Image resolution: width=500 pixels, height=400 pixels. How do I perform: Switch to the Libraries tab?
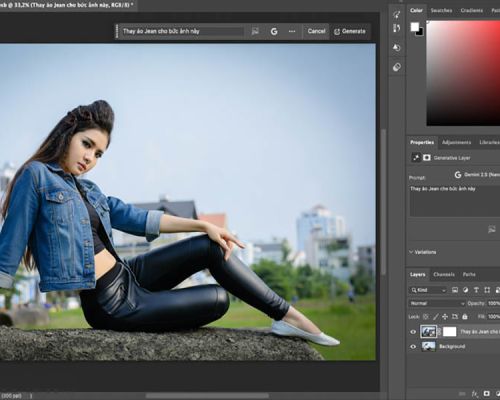[489, 142]
